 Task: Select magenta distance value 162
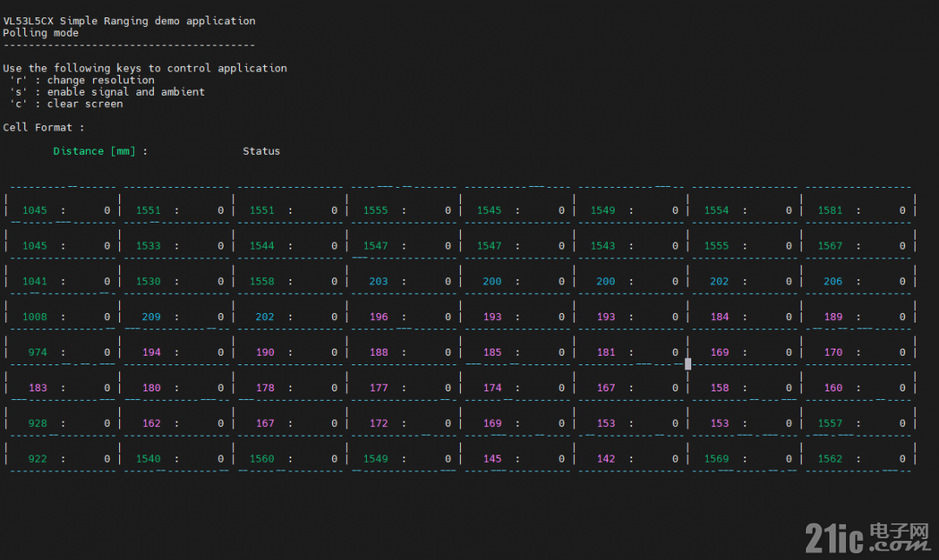[x=151, y=423]
